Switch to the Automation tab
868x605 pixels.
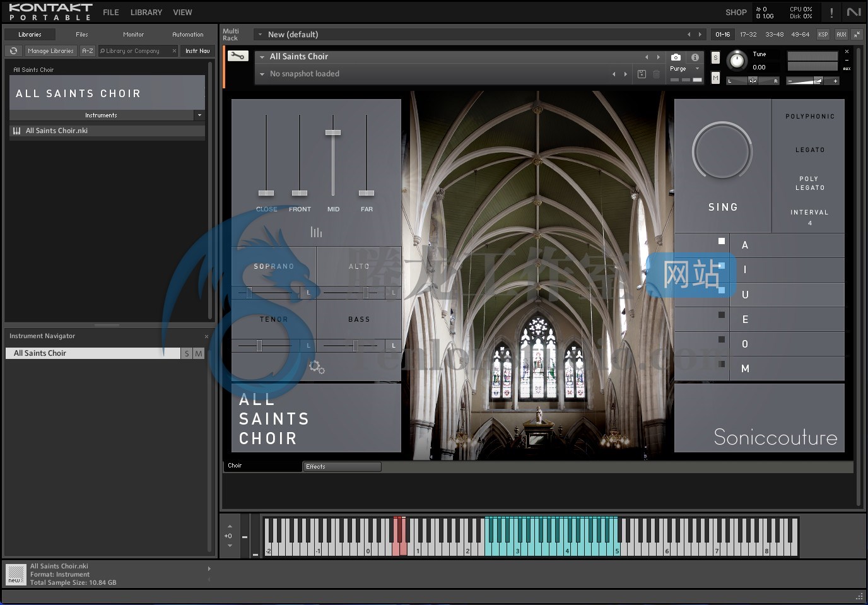[x=188, y=35]
